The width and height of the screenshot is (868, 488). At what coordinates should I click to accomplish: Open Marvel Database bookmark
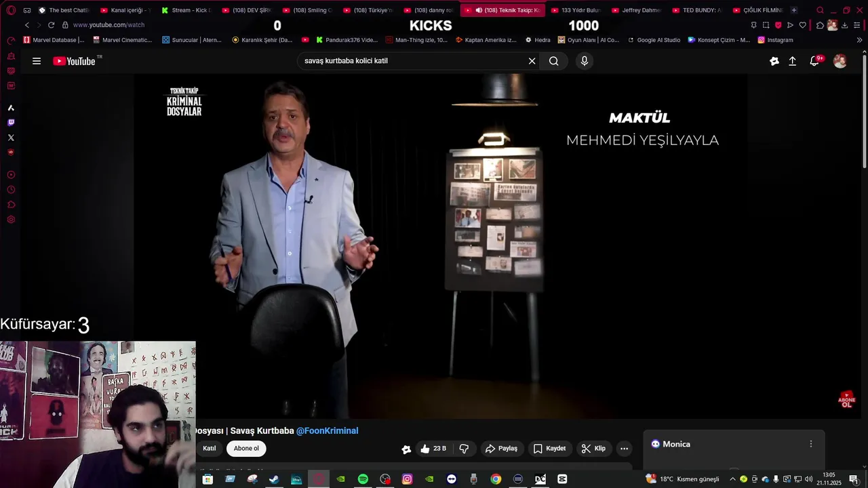click(54, 40)
